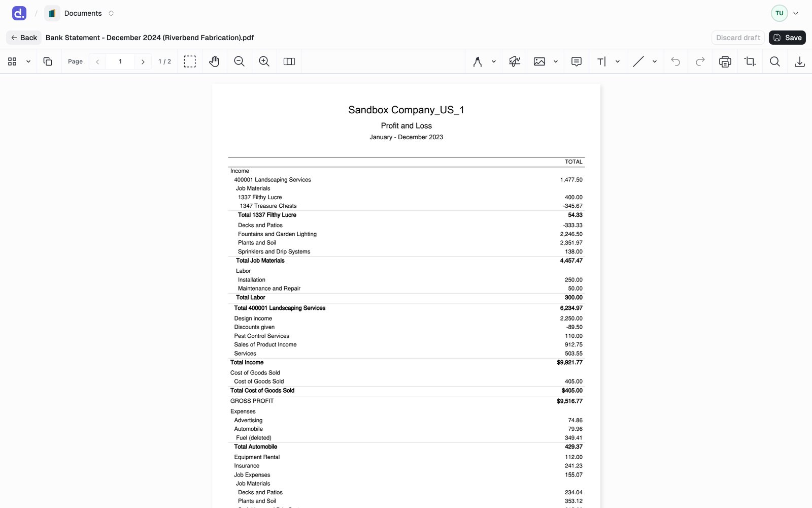Image resolution: width=812 pixels, height=508 pixels.
Task: Expand the line tool options dropdown
Action: click(655, 61)
